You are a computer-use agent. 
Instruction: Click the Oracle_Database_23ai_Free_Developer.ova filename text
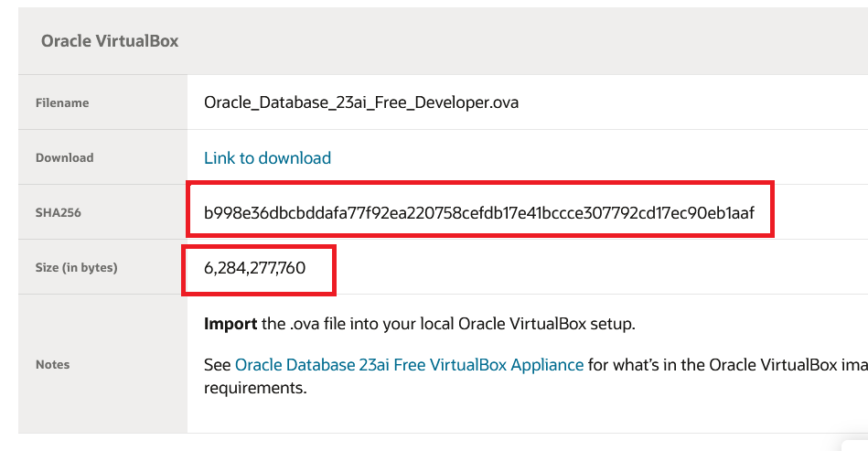(361, 102)
